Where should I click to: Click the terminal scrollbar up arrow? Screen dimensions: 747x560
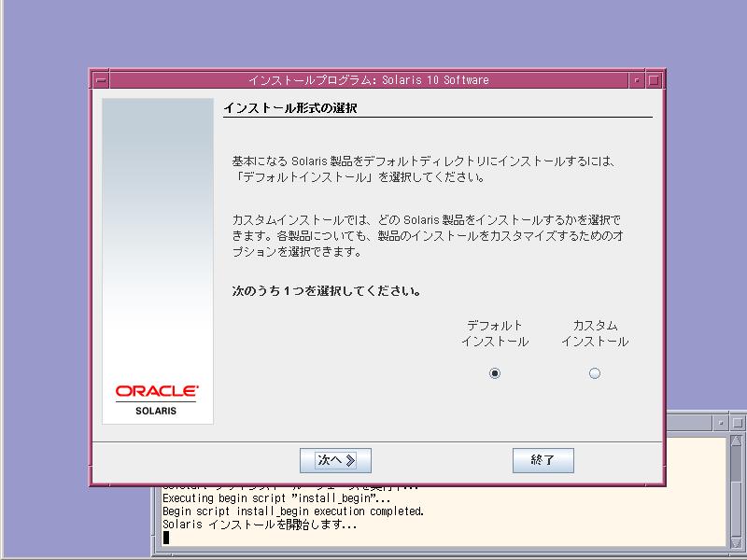[x=736, y=441]
